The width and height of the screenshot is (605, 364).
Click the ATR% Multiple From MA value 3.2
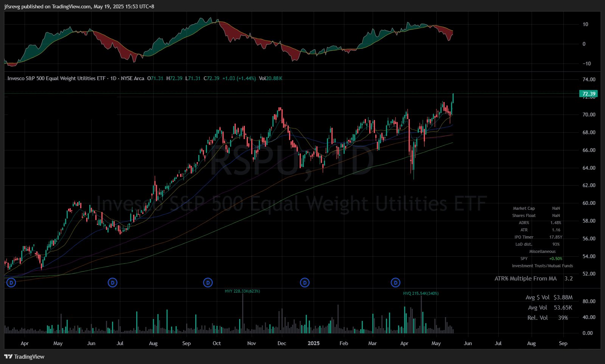(x=569, y=279)
